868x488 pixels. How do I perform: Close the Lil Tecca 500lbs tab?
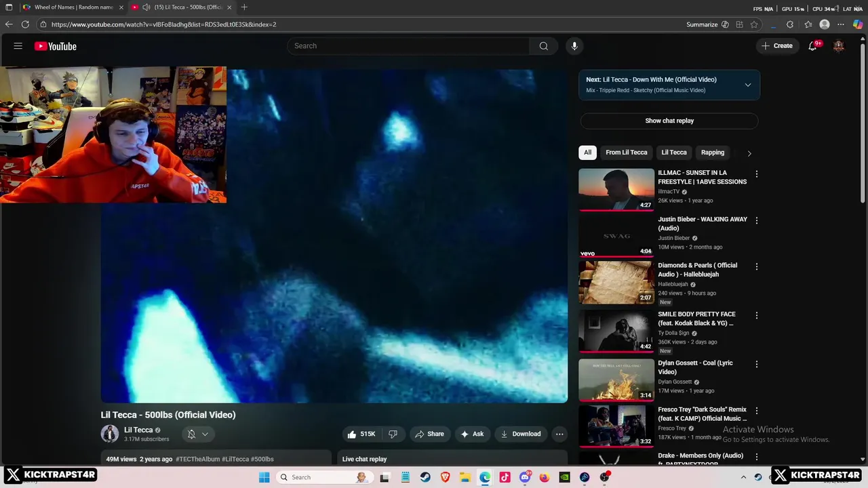[229, 7]
